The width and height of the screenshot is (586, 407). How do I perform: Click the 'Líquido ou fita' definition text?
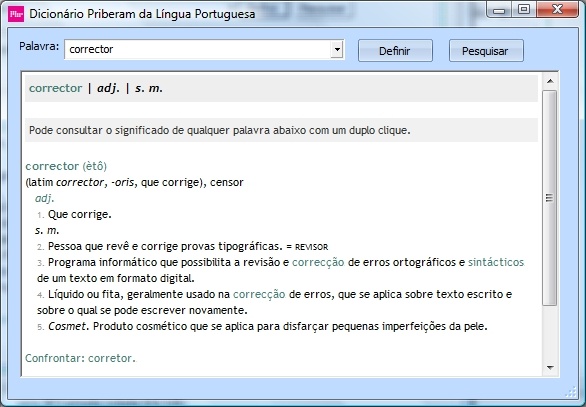click(x=274, y=302)
